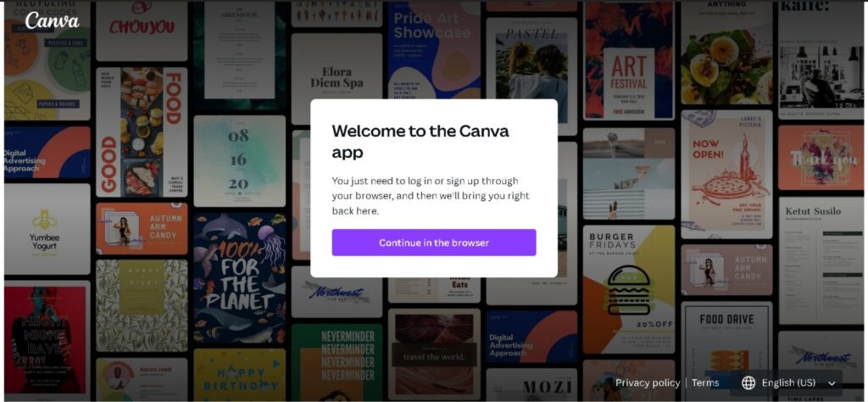Open the English (US) language selector
The image size is (868, 402).
point(789,382)
